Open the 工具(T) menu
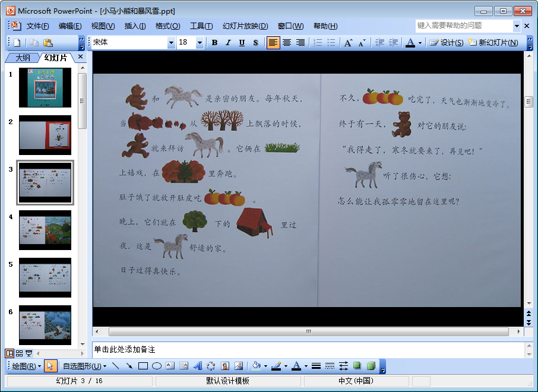Viewport: 538px width, 392px height. coord(201,26)
